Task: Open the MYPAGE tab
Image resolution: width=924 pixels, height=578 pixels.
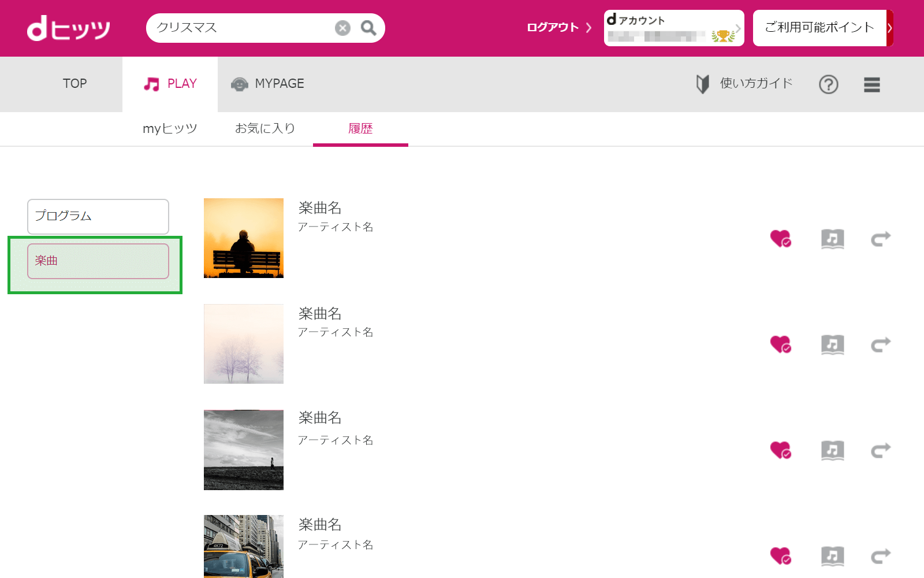Action: click(267, 84)
